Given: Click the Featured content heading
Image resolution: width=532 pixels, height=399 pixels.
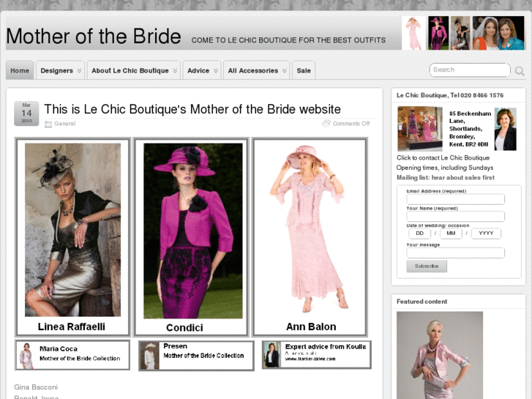Looking at the screenshot, I should pos(422,302).
